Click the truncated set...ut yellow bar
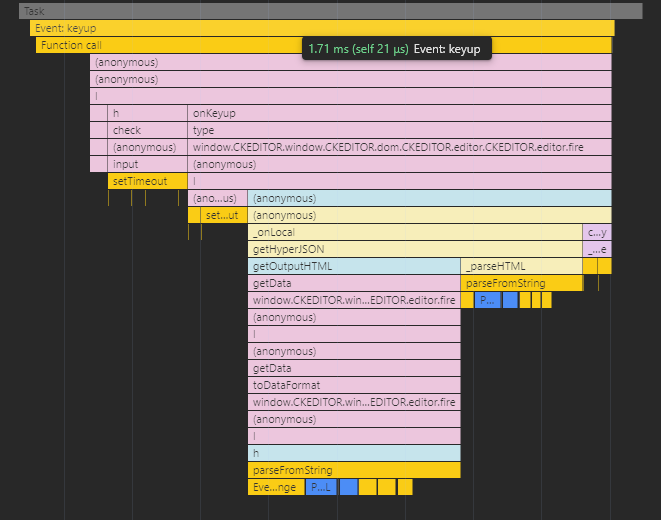661x520 pixels. click(218, 215)
